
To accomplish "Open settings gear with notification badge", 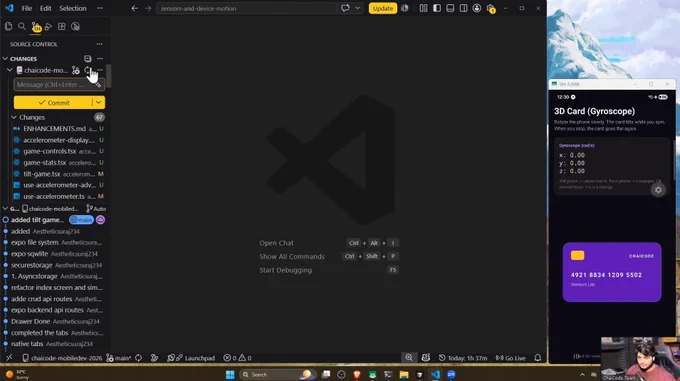I will pos(490,9).
